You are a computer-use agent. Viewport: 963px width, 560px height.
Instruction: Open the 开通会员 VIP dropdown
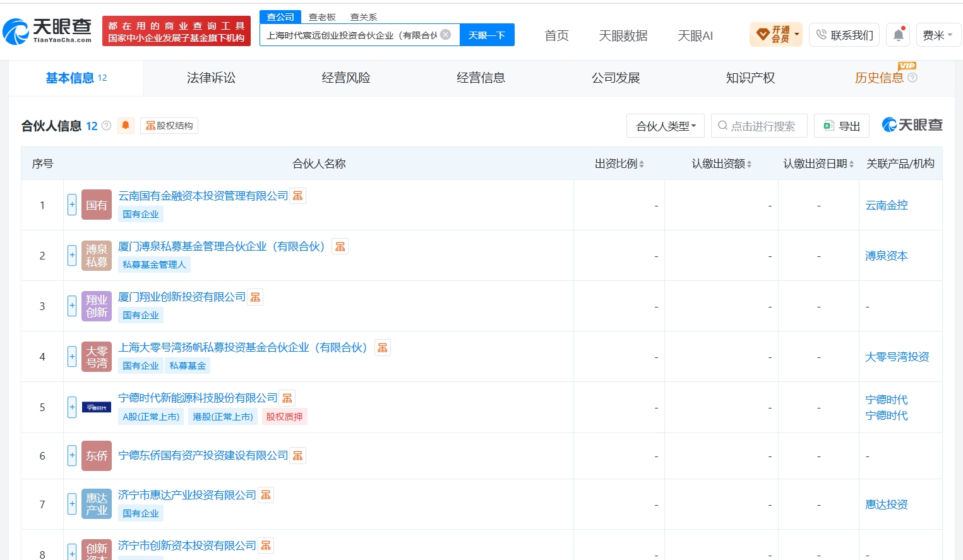pos(776,34)
